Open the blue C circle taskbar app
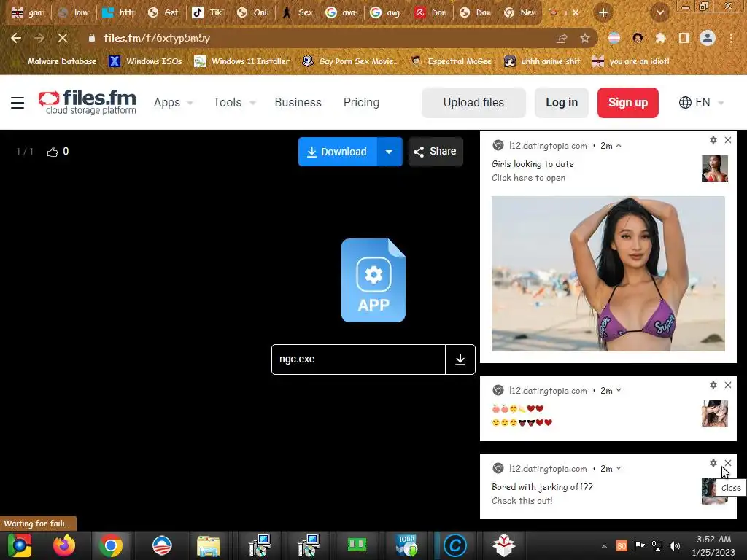The width and height of the screenshot is (747, 560). [x=455, y=545]
